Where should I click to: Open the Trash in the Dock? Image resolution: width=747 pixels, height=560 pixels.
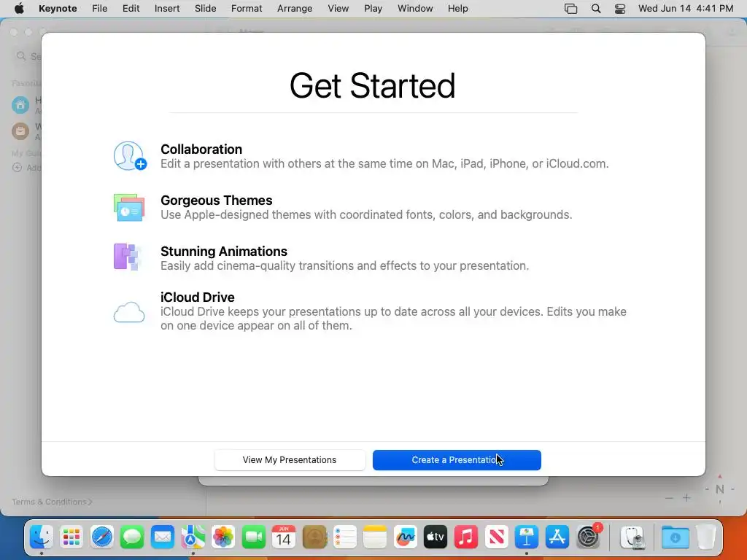(706, 537)
